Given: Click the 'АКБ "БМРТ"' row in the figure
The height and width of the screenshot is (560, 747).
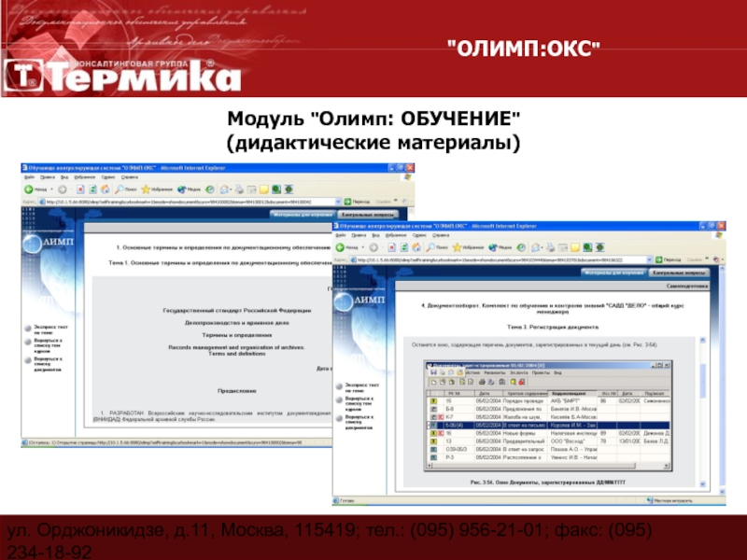Looking at the screenshot, I should pyautogui.click(x=548, y=401).
